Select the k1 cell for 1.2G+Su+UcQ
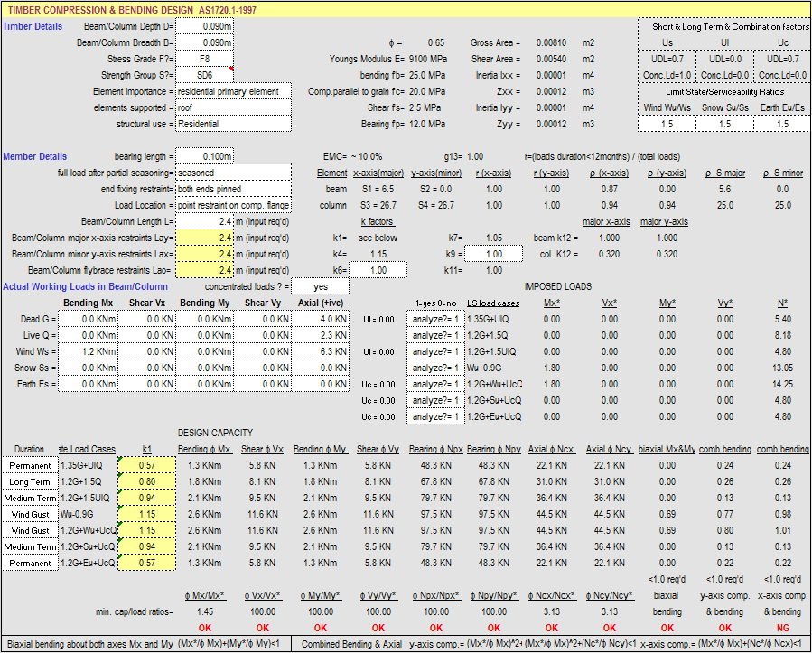The width and height of the screenshot is (812, 653). (x=147, y=546)
